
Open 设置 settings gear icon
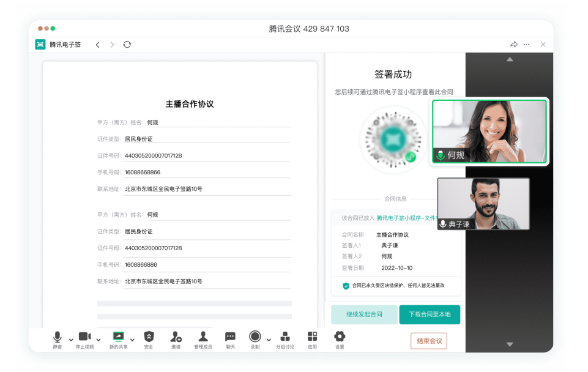tap(340, 337)
